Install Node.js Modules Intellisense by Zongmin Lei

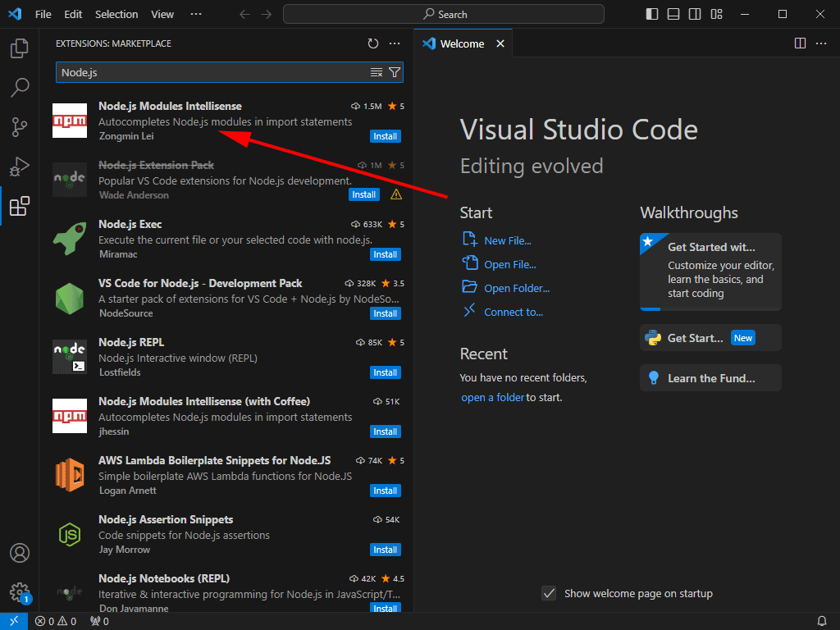[x=386, y=136]
